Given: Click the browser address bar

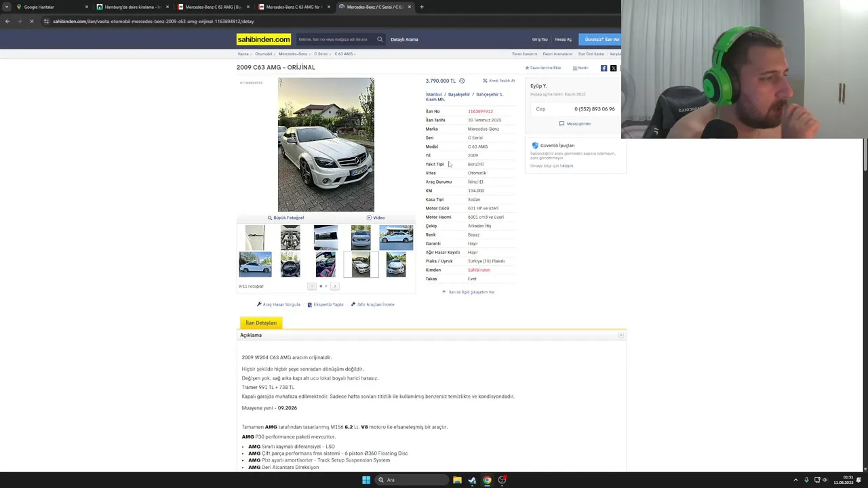Looking at the screenshot, I should click(x=325, y=21).
